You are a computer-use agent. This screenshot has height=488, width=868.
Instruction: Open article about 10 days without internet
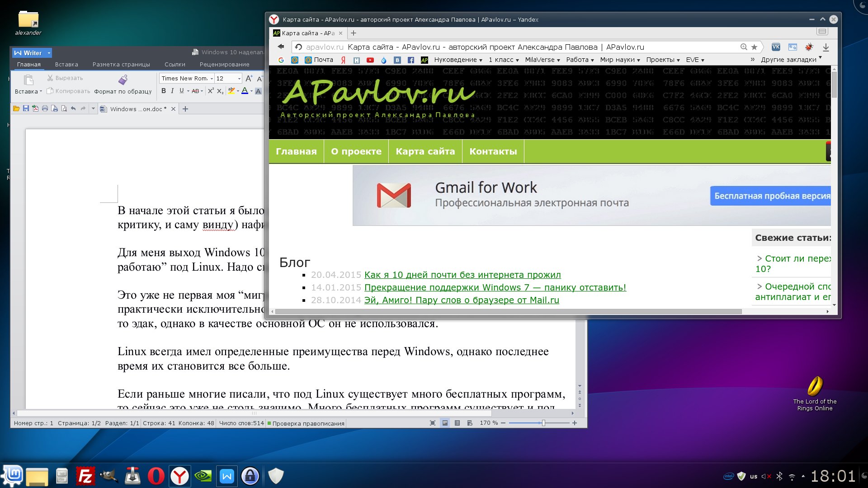click(x=462, y=275)
